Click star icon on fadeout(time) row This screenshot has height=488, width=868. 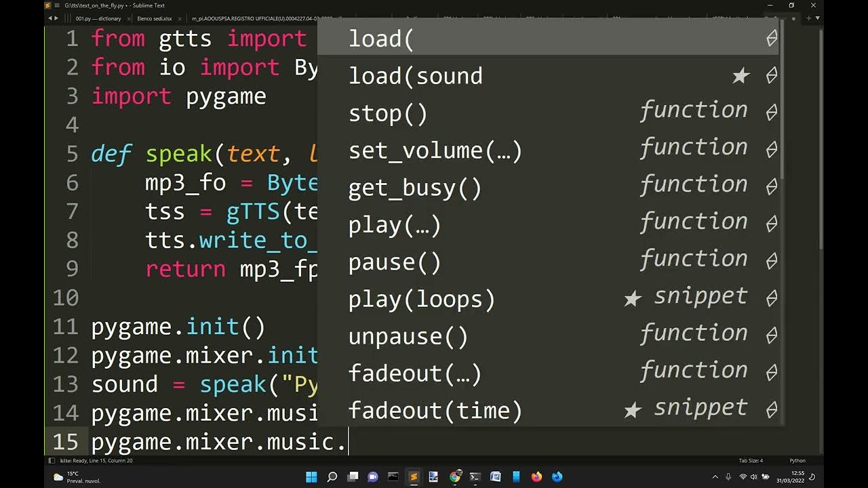pyautogui.click(x=633, y=410)
